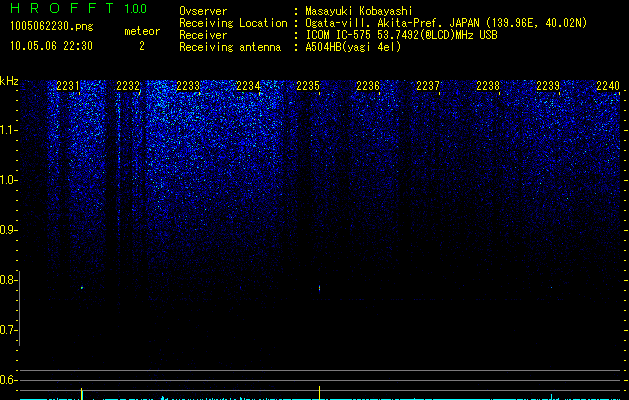The width and height of the screenshot is (629, 400).
Task: Click the 1.1 kHz frequency label
Action: point(9,130)
